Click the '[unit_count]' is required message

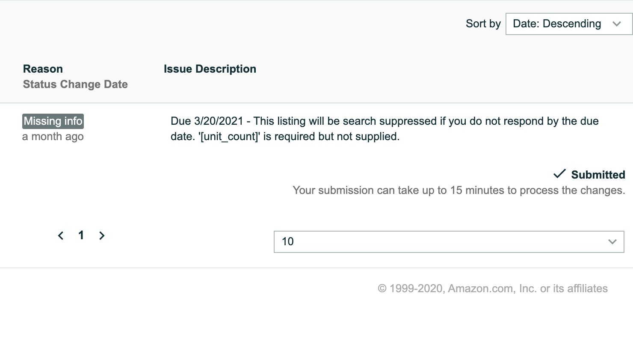click(x=299, y=137)
